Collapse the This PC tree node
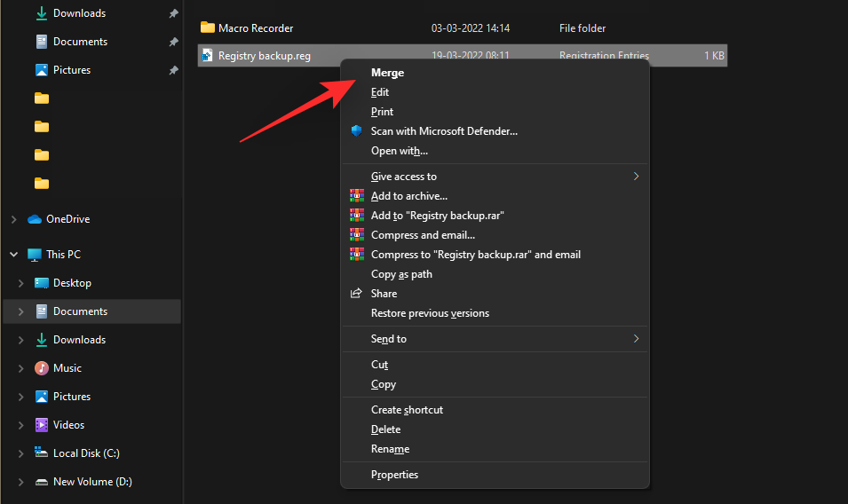Viewport: 848px width, 504px height. pyautogui.click(x=13, y=255)
